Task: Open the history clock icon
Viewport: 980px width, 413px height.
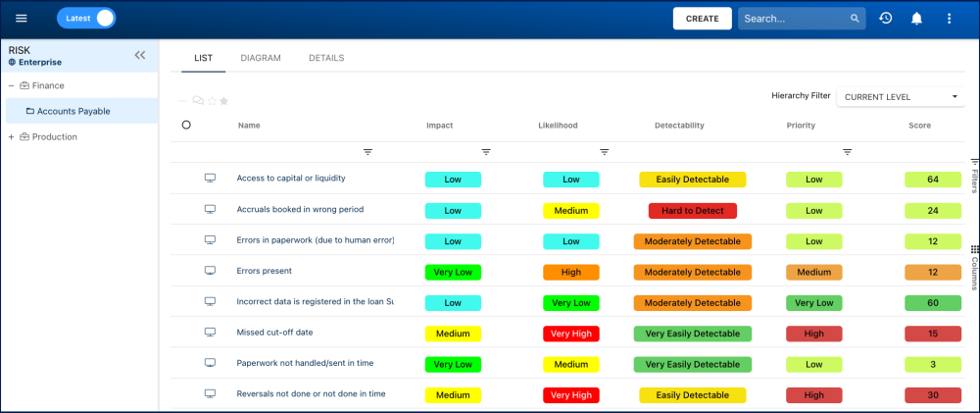Action: (x=885, y=18)
